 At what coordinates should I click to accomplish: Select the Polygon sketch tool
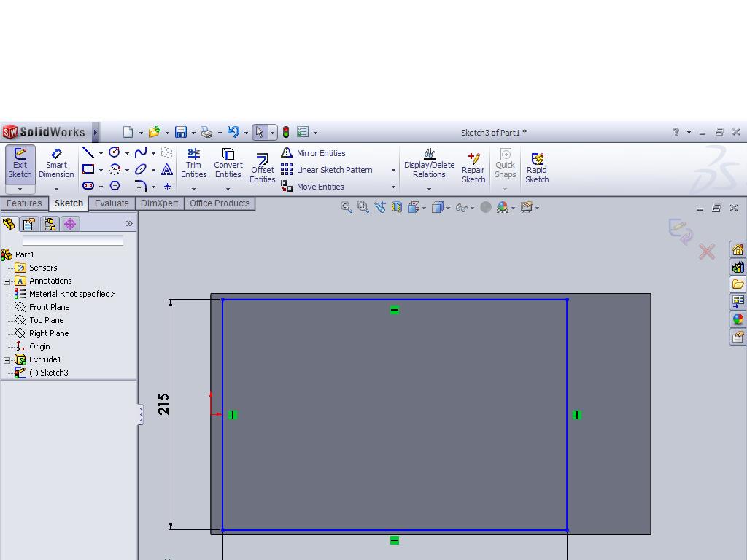tap(115, 186)
